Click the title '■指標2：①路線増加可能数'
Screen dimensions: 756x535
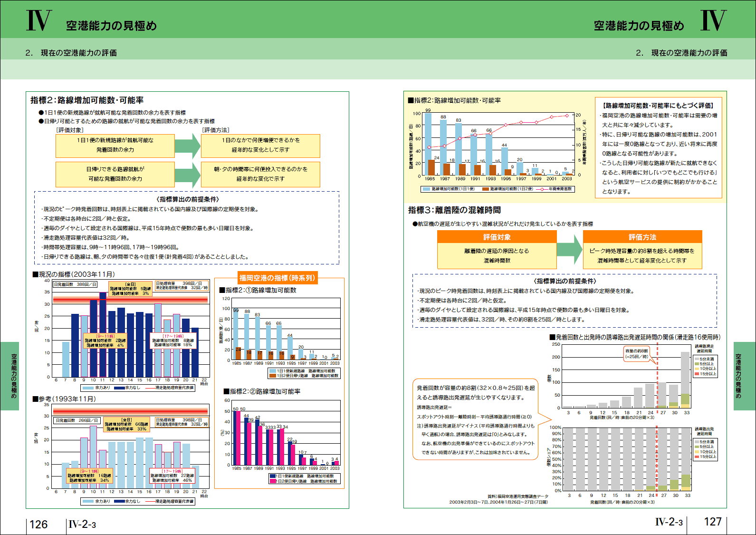(x=258, y=290)
